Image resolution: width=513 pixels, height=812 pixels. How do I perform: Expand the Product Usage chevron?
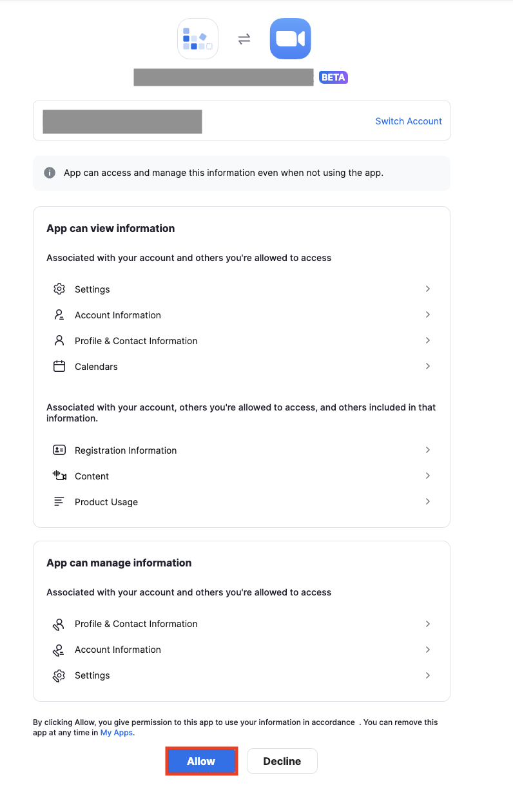pyautogui.click(x=428, y=501)
